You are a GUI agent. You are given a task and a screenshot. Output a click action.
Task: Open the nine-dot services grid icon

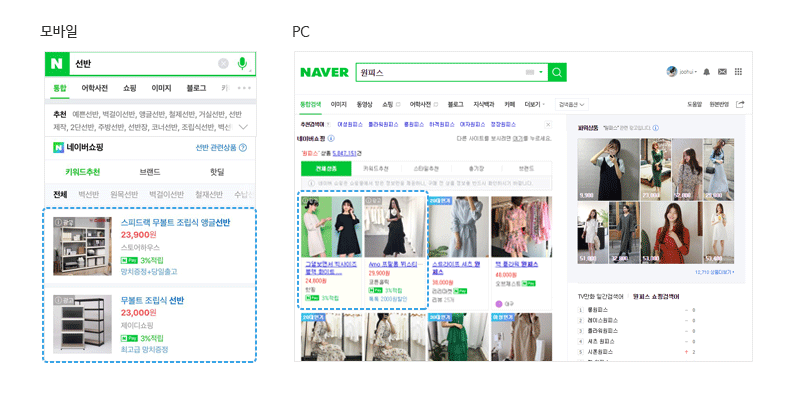(x=738, y=72)
